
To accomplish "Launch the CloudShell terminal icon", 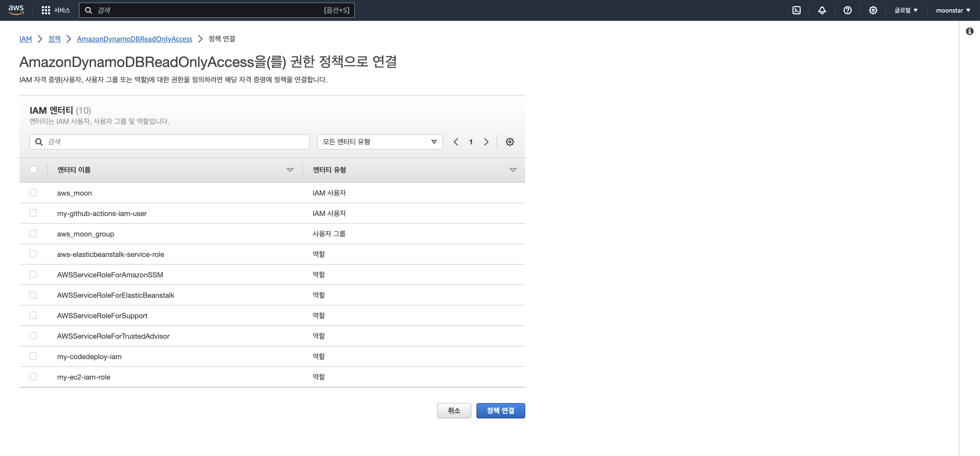I will [x=796, y=10].
